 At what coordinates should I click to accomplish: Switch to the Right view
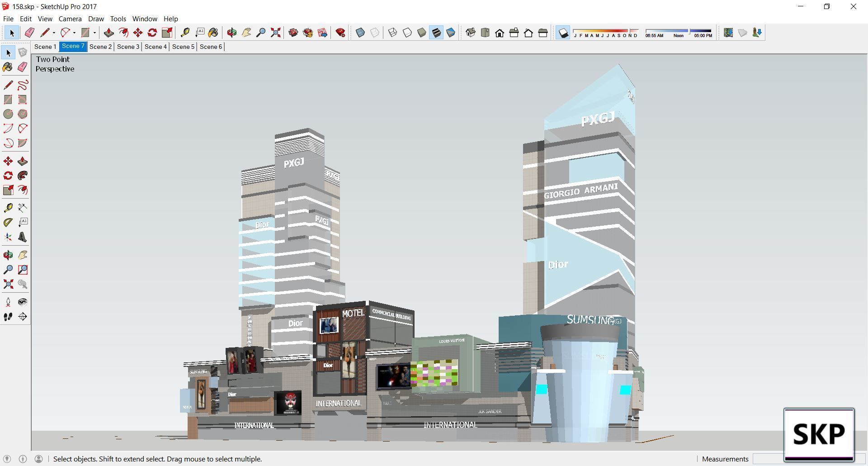pyautogui.click(x=514, y=33)
